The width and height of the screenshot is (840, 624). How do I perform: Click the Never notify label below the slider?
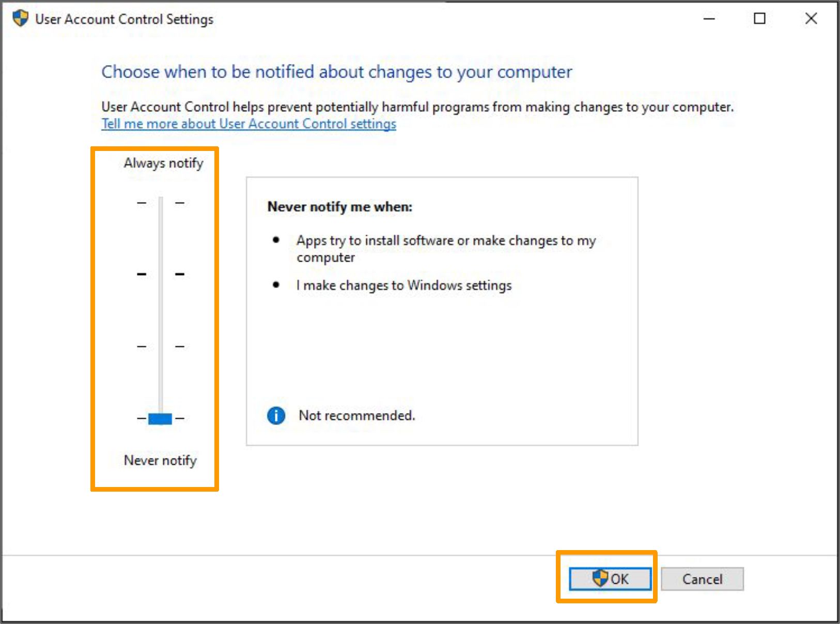160,461
